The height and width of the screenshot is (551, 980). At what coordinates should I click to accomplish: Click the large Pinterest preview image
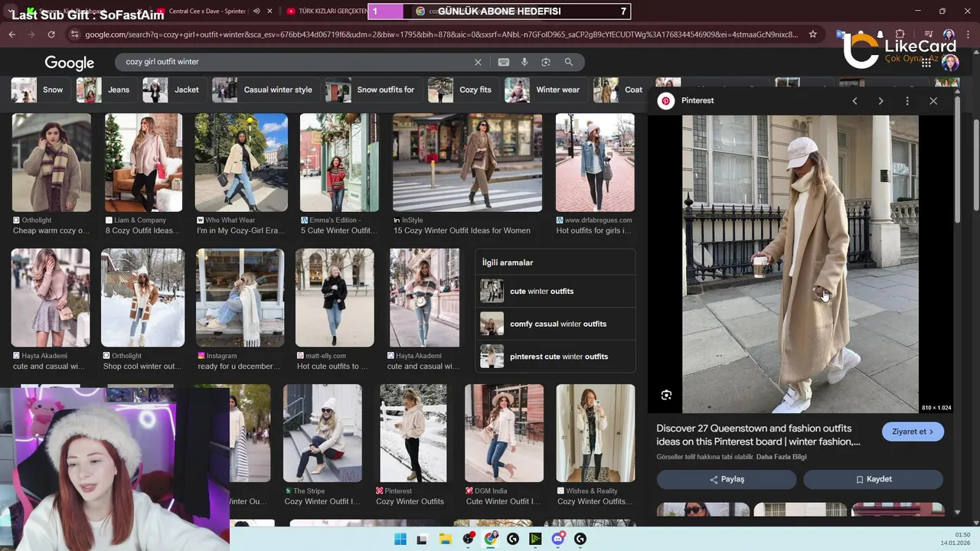tap(800, 264)
